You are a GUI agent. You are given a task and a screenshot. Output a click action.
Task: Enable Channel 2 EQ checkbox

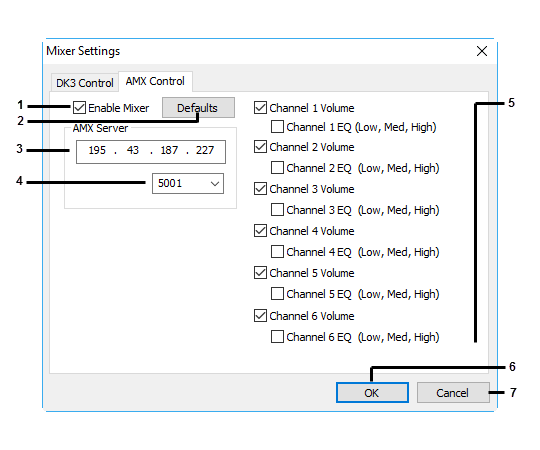pyautogui.click(x=277, y=168)
